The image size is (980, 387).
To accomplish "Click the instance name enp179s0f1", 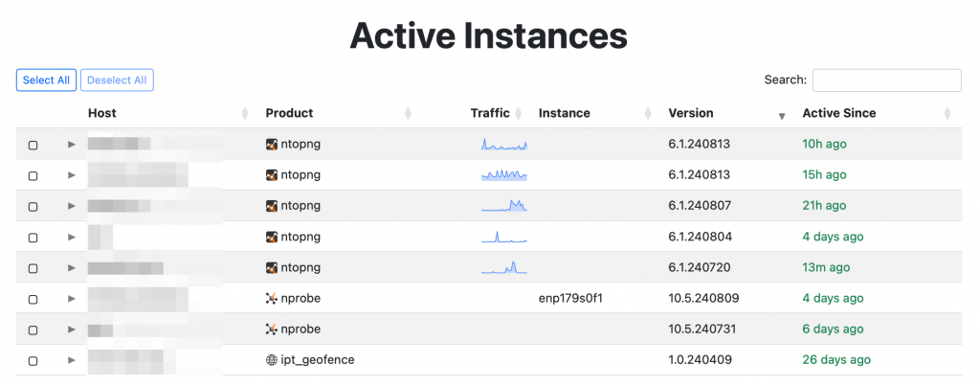I will pos(570,299).
